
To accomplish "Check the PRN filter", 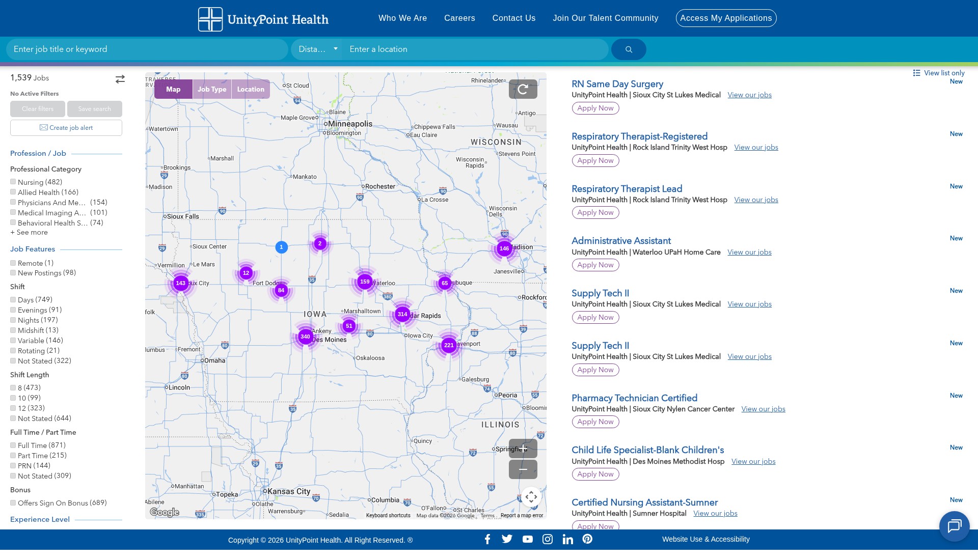I will coord(13,466).
